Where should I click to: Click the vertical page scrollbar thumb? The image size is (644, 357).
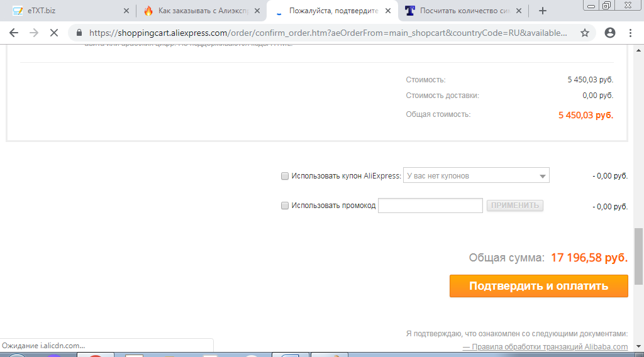click(638, 256)
